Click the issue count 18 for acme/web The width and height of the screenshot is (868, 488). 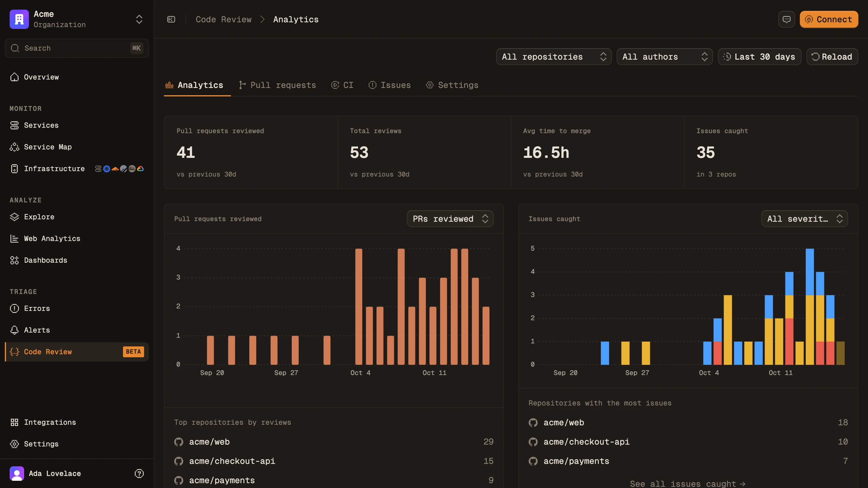843,423
